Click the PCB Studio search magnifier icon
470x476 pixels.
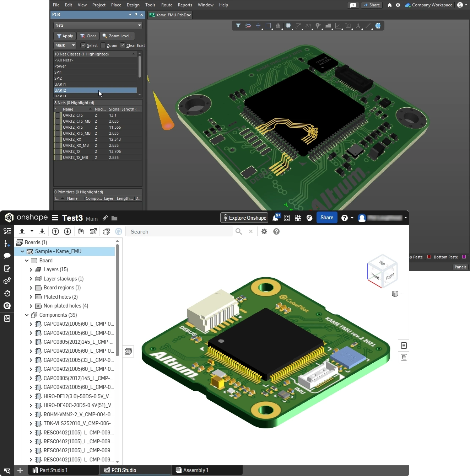[239, 231]
